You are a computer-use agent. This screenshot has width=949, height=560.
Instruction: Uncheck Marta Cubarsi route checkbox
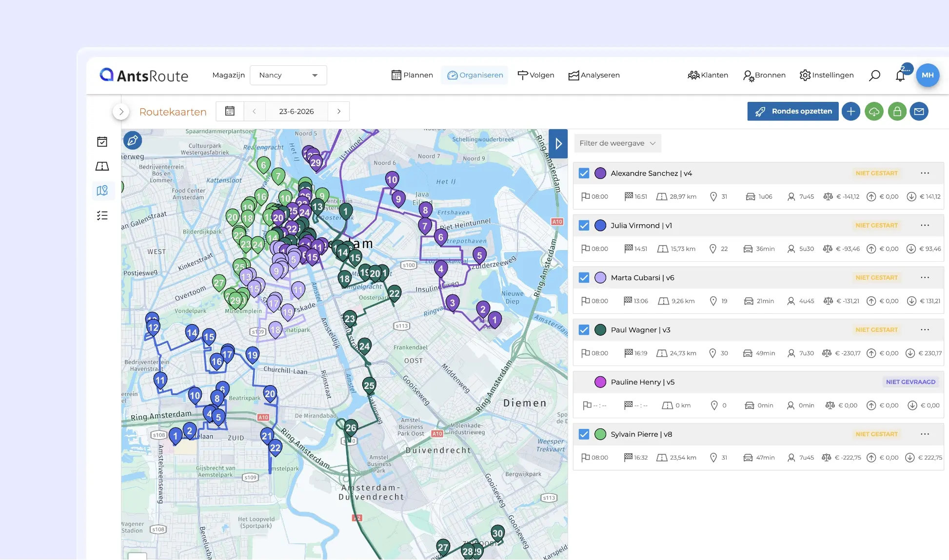pyautogui.click(x=584, y=277)
